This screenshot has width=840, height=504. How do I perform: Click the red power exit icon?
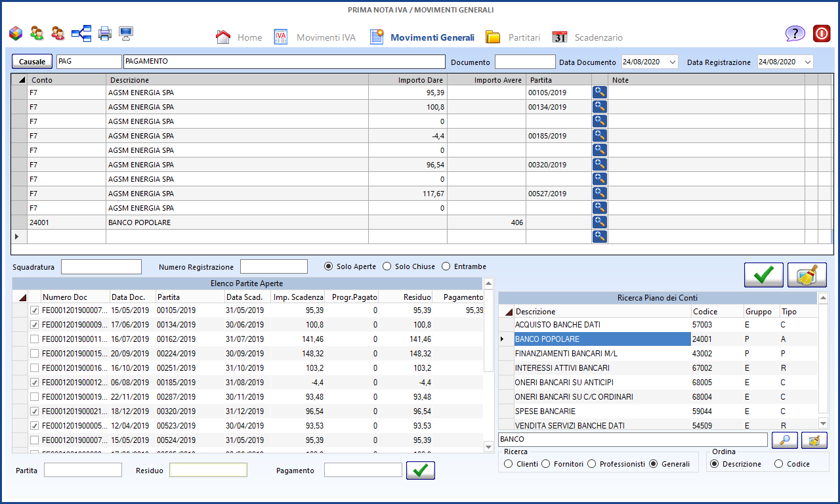822,34
